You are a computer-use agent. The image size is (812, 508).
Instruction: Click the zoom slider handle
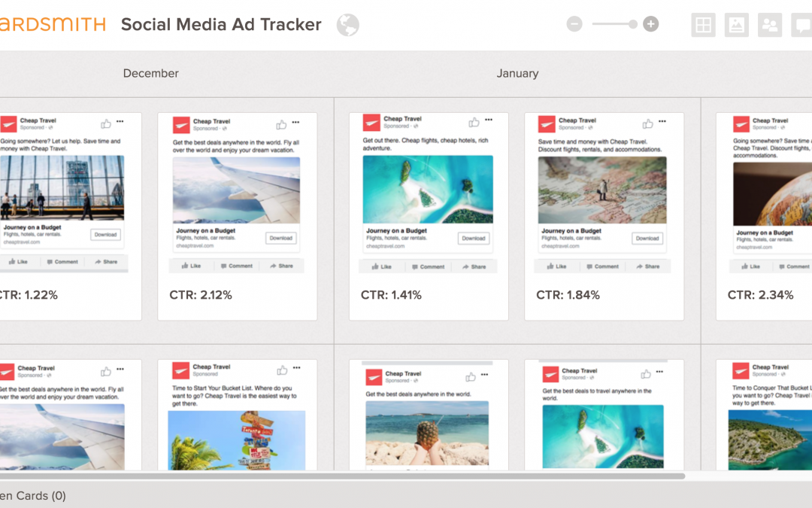pos(633,24)
